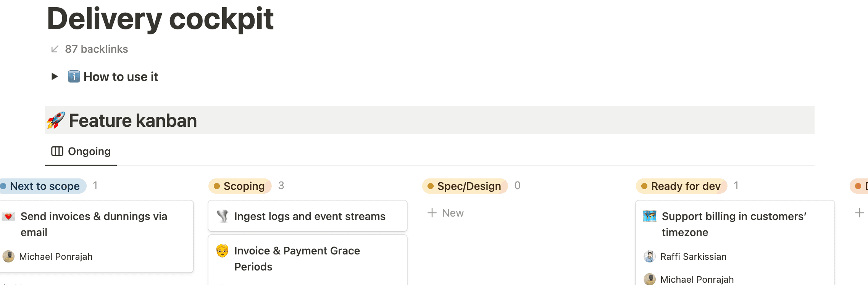This screenshot has height=285, width=868.
Task: Add a new card in Spec/Design column
Action: (445, 213)
